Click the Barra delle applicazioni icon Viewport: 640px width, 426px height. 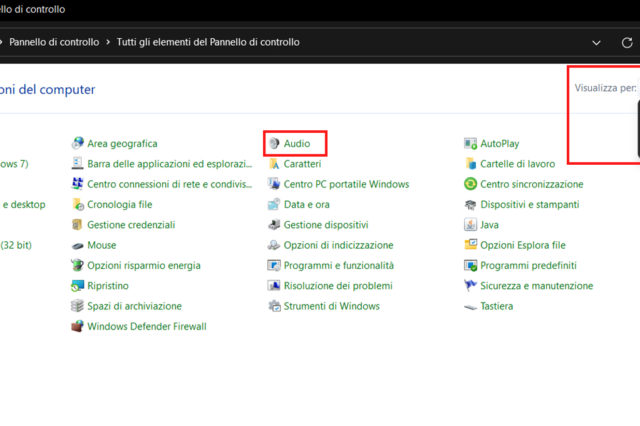click(77, 164)
